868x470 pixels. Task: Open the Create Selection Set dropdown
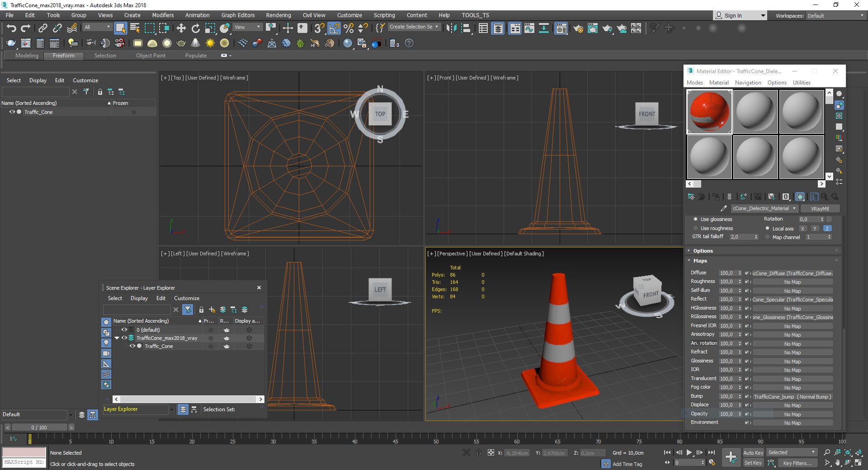[415, 27]
